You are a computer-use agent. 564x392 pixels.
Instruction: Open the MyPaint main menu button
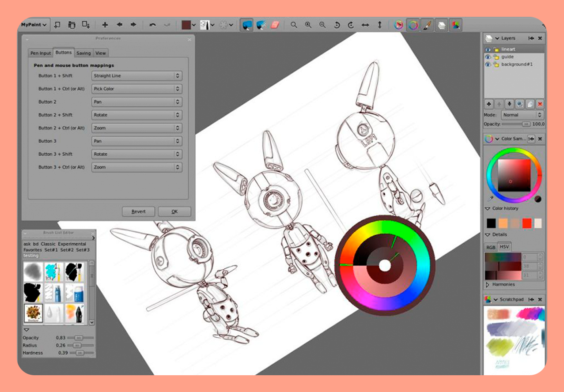[34, 25]
